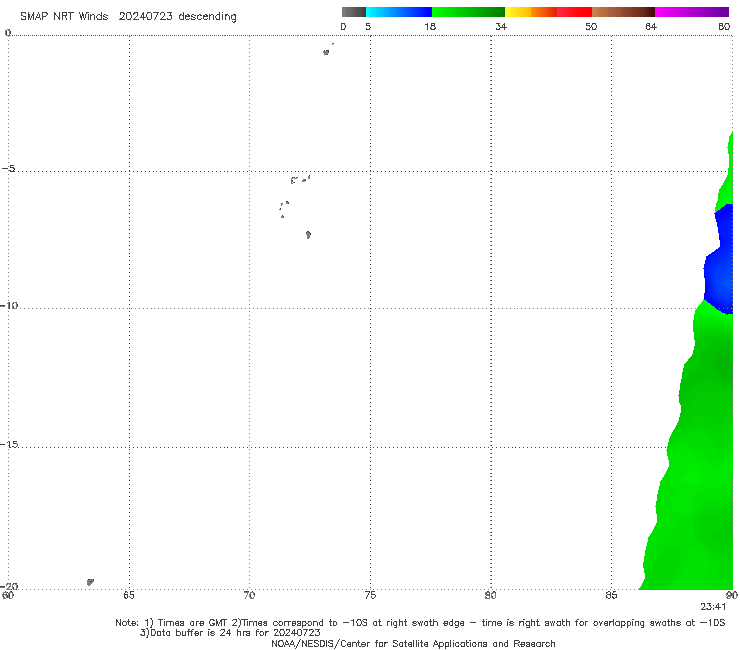Click the island near the equator at 73E
740x650 pixels.
click(326, 52)
